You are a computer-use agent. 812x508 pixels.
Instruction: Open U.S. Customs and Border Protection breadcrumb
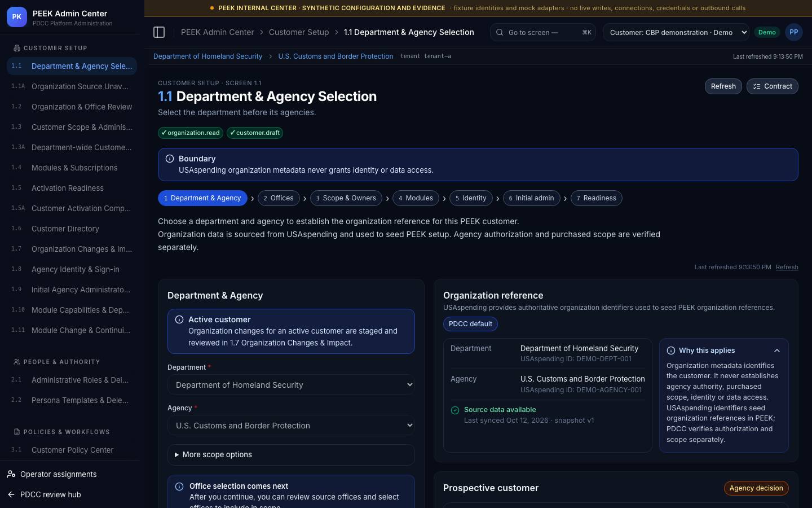click(x=336, y=56)
